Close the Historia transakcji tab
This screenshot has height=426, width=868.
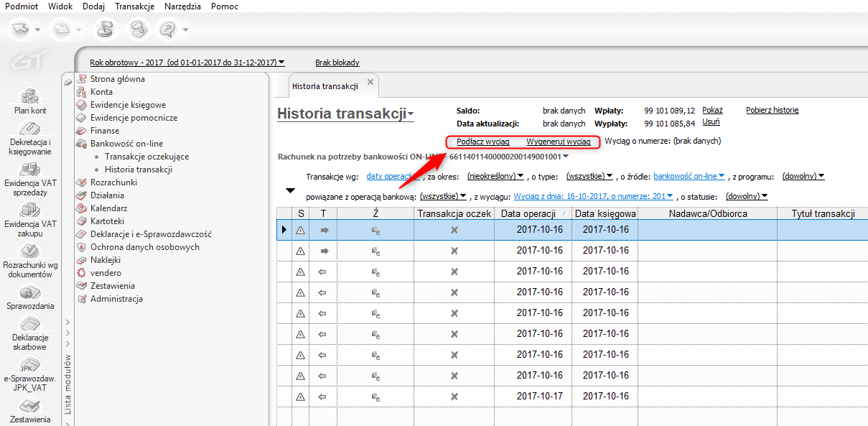click(x=370, y=82)
